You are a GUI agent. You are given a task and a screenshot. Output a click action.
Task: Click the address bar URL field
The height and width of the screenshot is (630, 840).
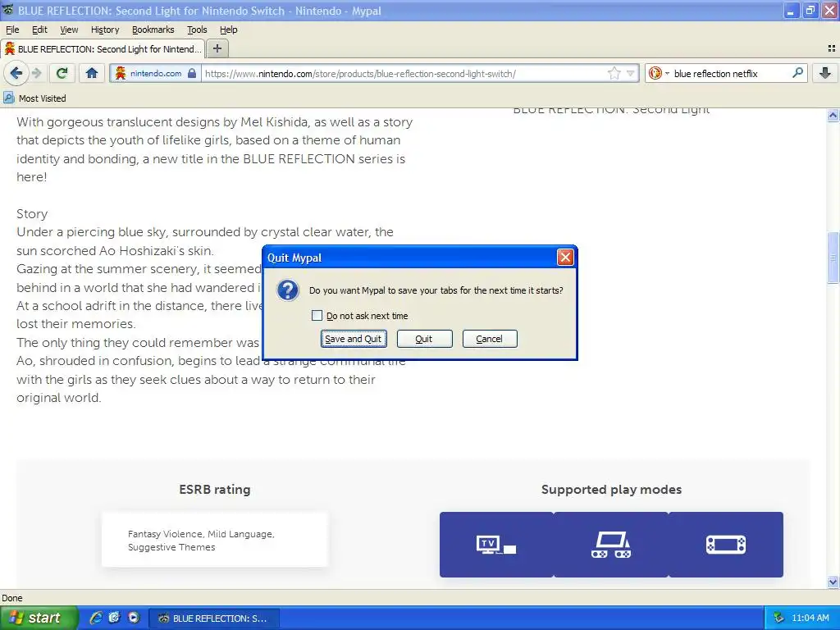[x=404, y=73]
